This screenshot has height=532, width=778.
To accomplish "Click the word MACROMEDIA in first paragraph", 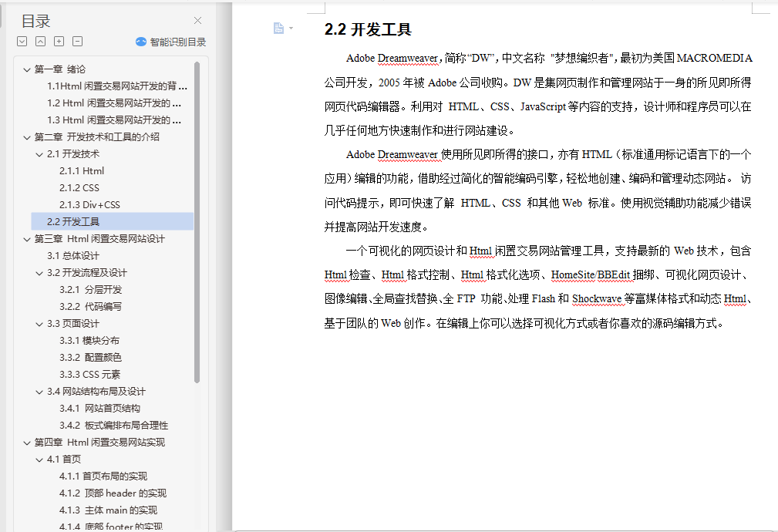I will pyautogui.click(x=715, y=58).
